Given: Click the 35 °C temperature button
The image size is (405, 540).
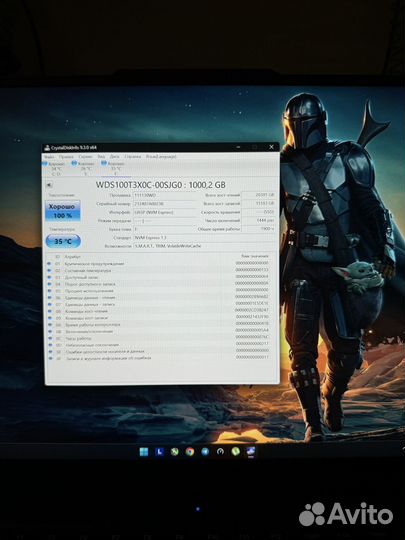Looking at the screenshot, I should [63, 241].
